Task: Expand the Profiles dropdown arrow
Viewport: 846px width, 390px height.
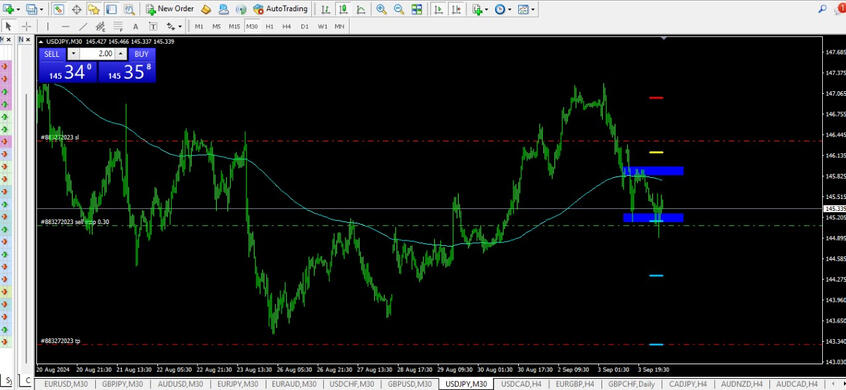Action: pyautogui.click(x=42, y=9)
